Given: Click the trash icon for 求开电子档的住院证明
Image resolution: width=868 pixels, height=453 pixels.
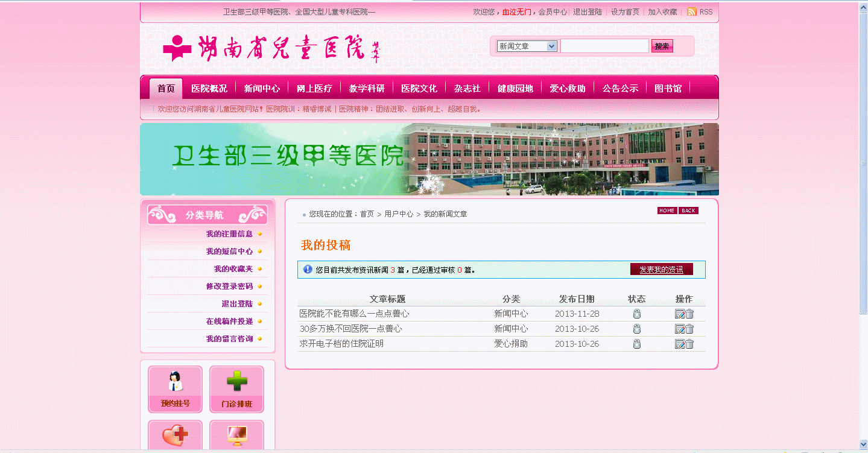Looking at the screenshot, I should (689, 344).
